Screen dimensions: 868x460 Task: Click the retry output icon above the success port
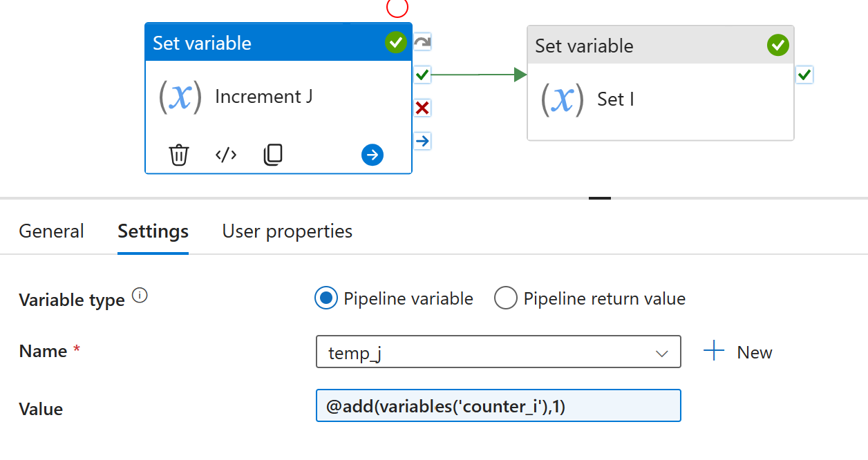422,41
